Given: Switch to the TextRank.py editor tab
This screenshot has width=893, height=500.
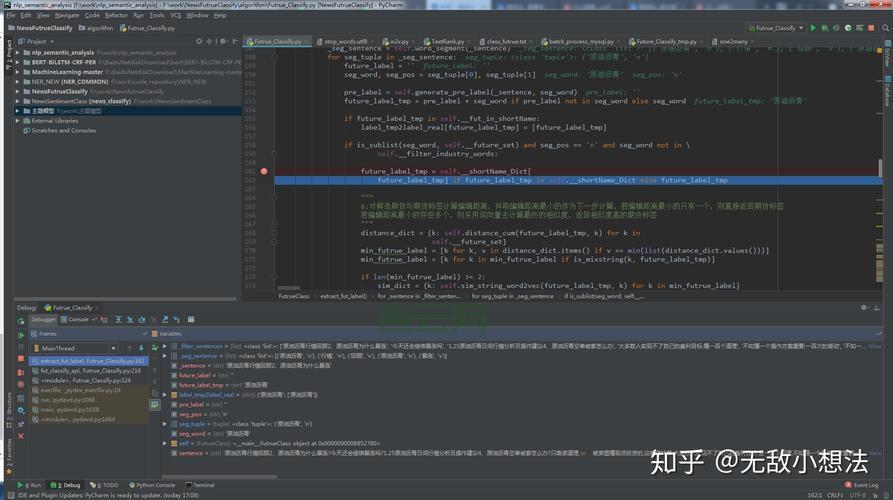Looking at the screenshot, I should (448, 42).
